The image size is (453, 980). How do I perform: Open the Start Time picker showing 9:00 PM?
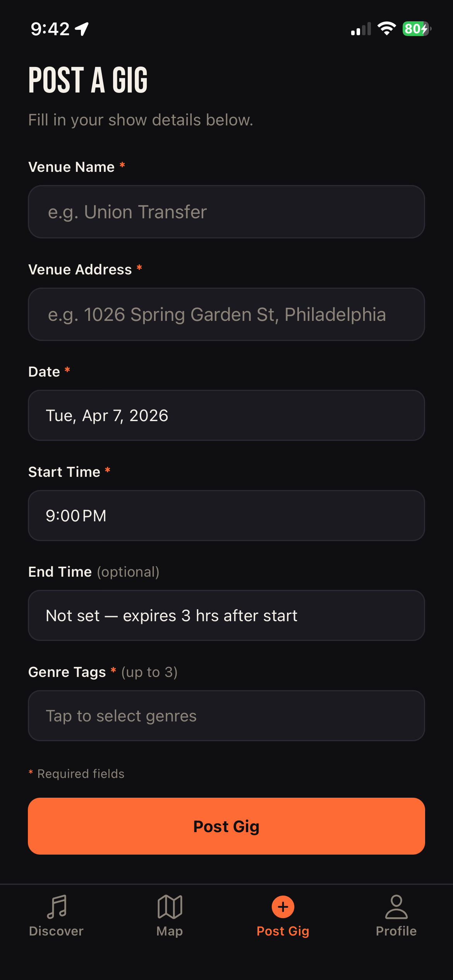click(x=226, y=516)
